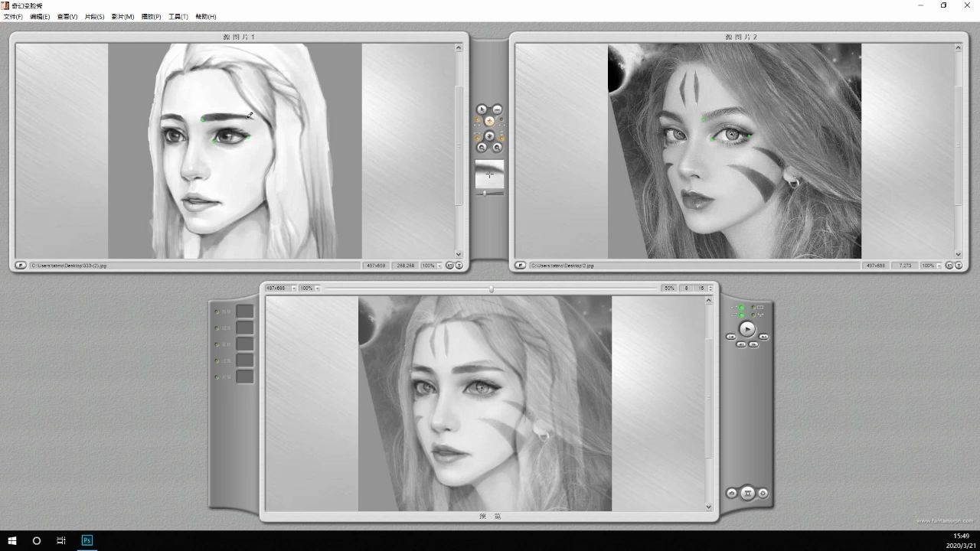Viewport: 980px width, 551px height.
Task: Step back one frame in preview
Action: point(741,344)
